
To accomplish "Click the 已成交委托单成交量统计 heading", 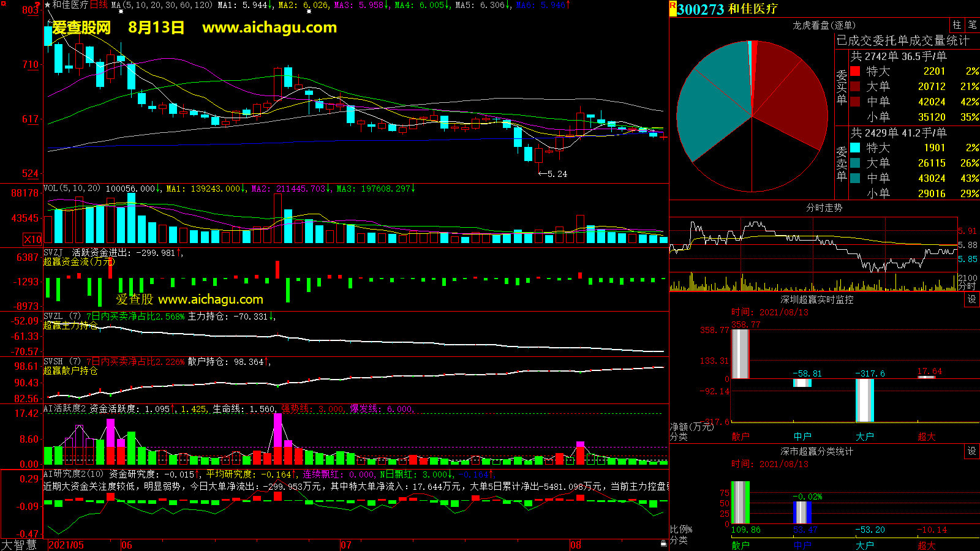I will pos(903,40).
